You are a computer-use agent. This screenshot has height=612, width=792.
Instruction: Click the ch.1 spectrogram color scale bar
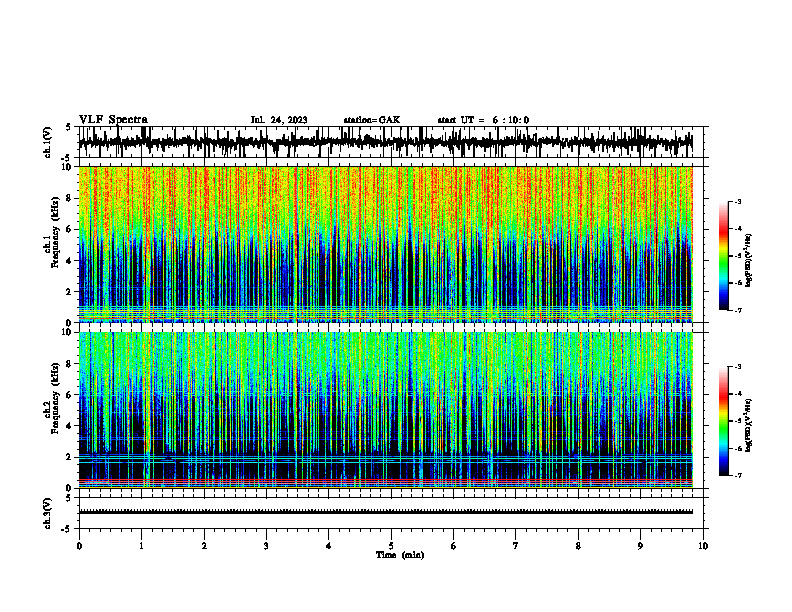(x=723, y=256)
